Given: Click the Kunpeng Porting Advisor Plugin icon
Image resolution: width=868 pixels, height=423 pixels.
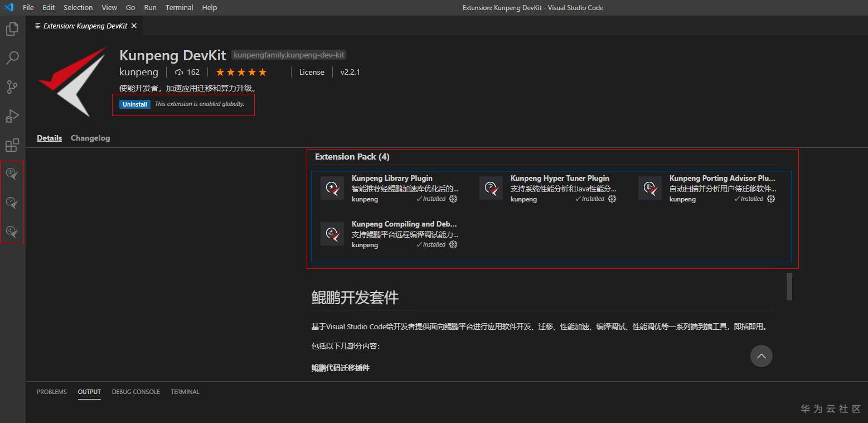Looking at the screenshot, I should pyautogui.click(x=650, y=188).
